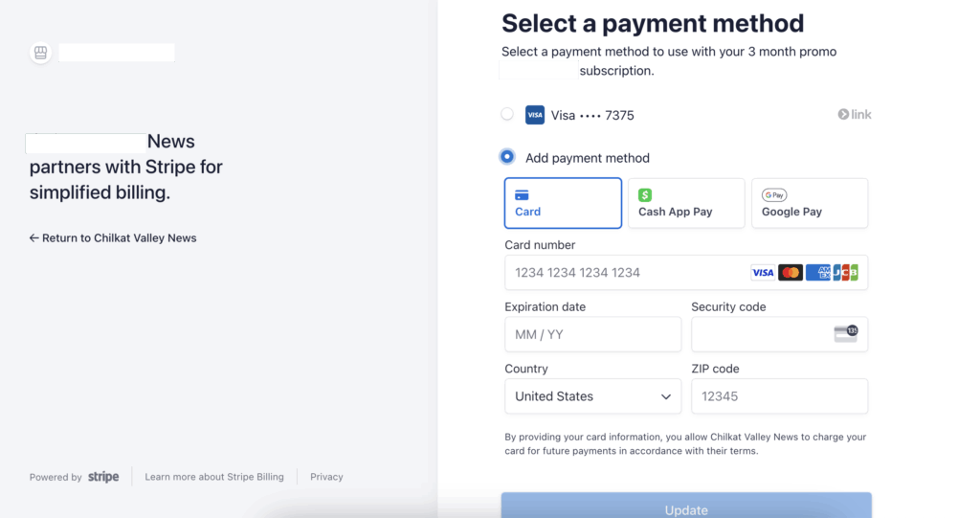Click the Mastercard logo in card field

click(x=790, y=273)
